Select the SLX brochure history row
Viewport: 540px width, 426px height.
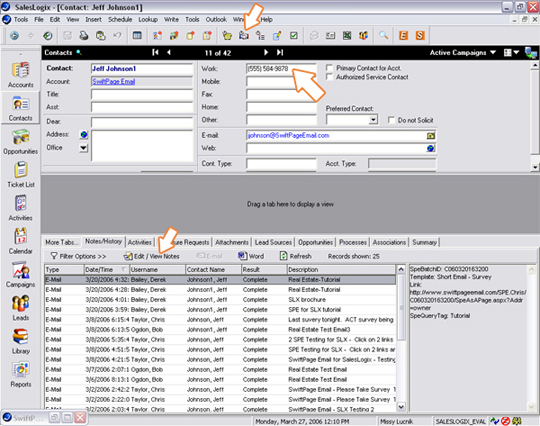(220, 300)
